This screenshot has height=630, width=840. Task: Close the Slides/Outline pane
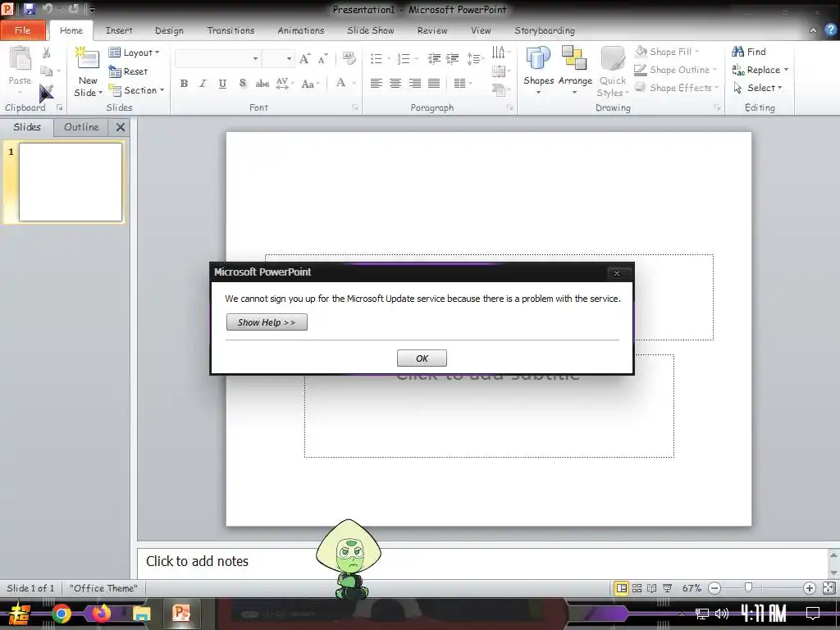click(121, 127)
